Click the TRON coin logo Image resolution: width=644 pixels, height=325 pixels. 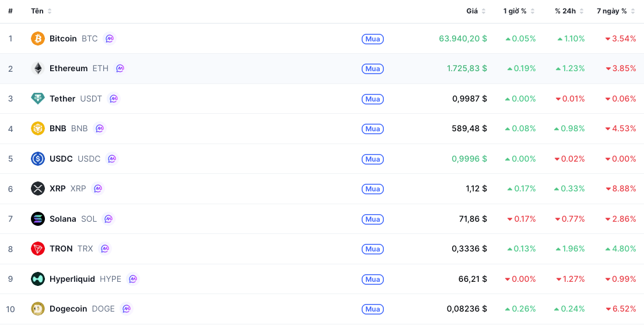click(38, 249)
